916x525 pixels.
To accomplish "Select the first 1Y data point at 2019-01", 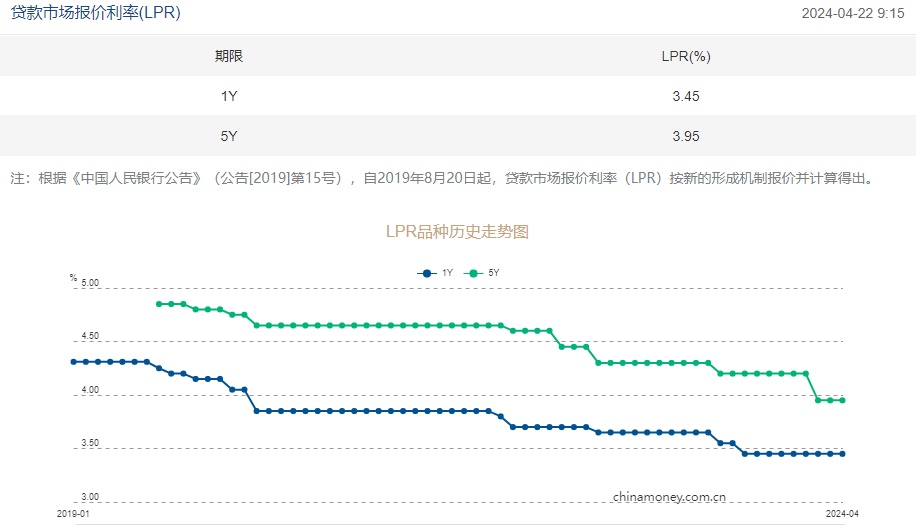I will click(73, 362).
